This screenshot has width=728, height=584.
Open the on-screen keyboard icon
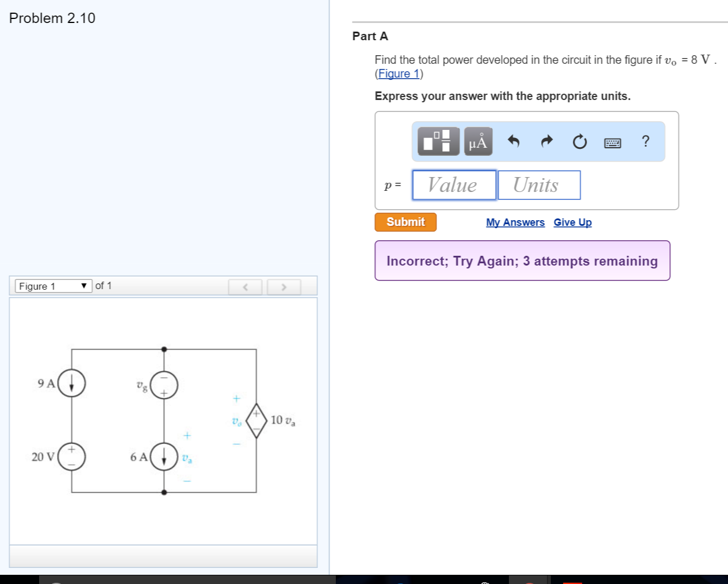click(613, 141)
